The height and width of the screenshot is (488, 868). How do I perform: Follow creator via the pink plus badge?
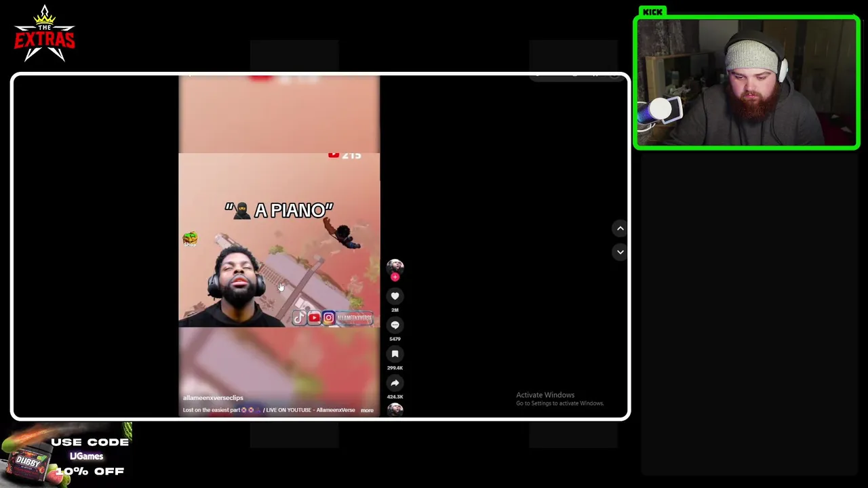(x=395, y=277)
